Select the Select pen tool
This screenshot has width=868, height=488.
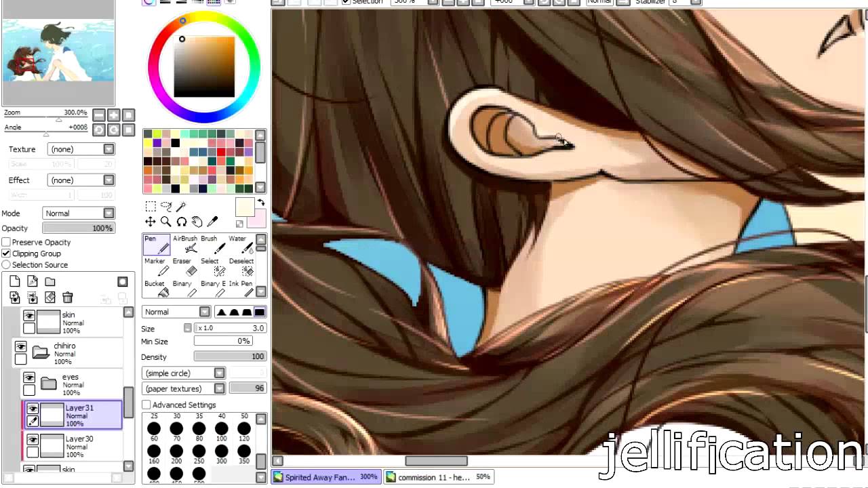212,267
